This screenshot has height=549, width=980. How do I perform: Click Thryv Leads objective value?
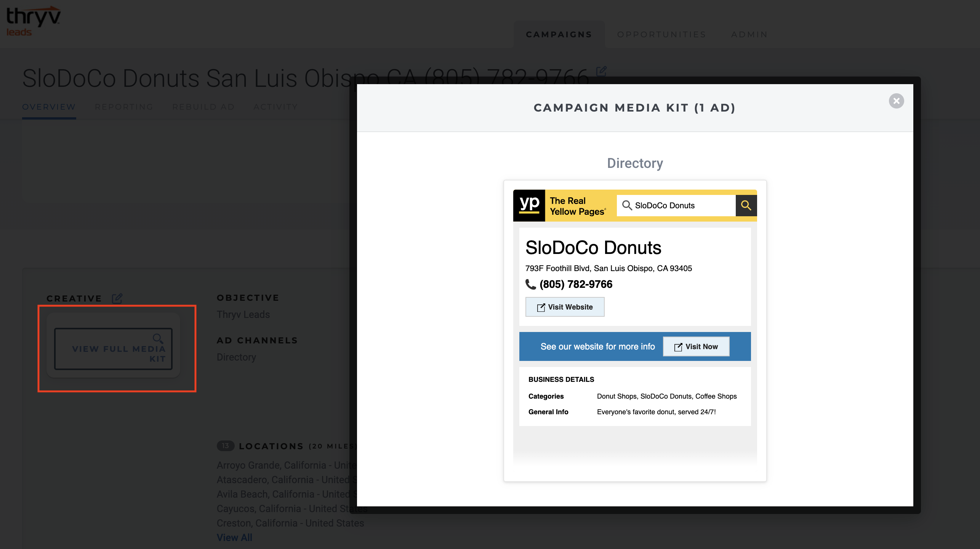[243, 314]
